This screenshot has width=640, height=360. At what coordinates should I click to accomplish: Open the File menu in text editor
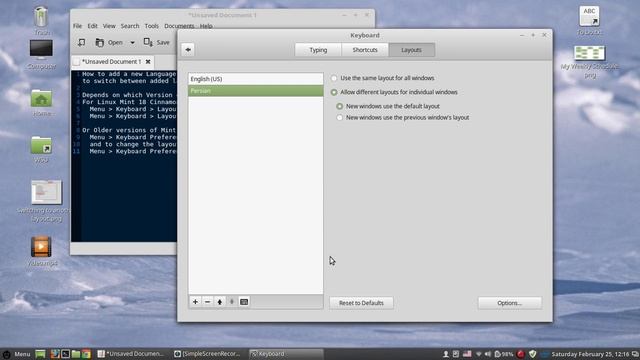click(x=77, y=26)
